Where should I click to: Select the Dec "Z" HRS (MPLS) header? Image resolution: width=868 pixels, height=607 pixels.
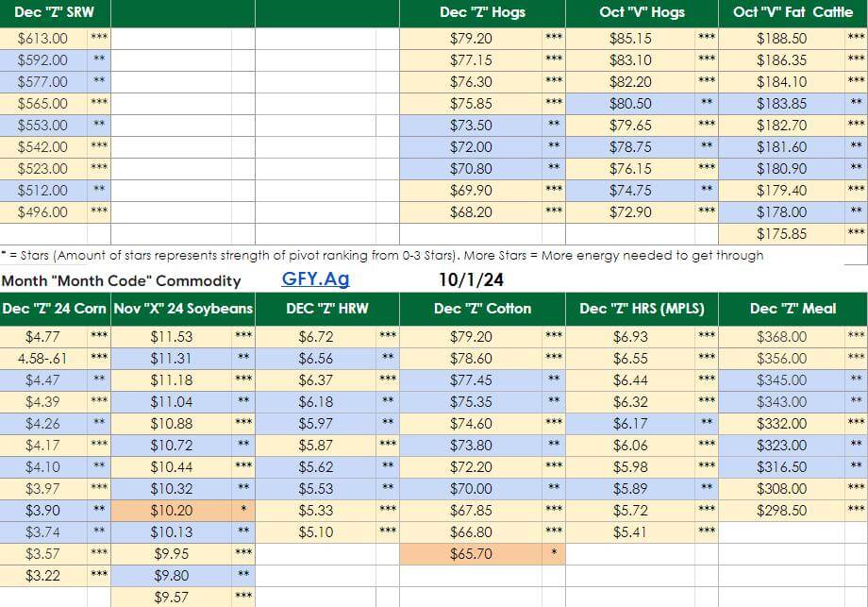(x=642, y=309)
